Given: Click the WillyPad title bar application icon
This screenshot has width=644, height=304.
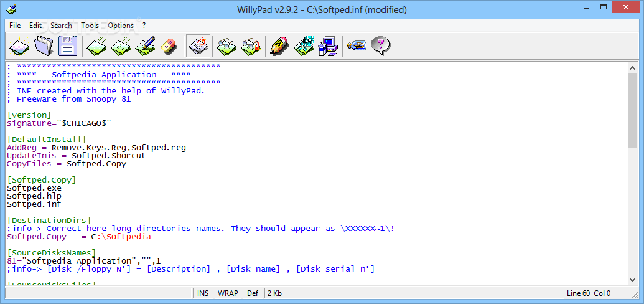Looking at the screenshot, I should tap(12, 9).
